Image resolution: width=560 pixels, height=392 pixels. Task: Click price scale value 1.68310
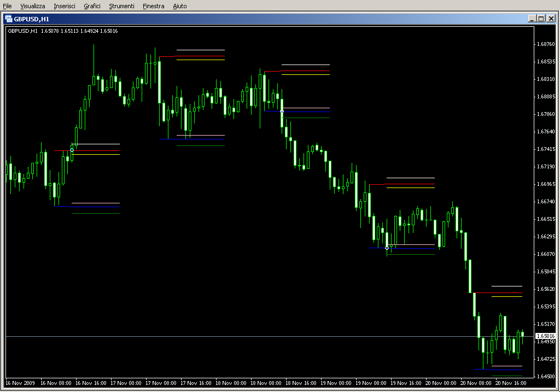pos(546,79)
